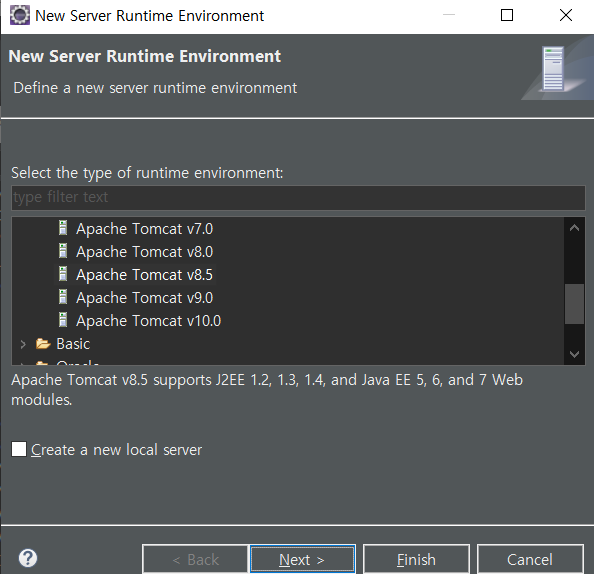
Task: Click the Basic folder icon
Action: tap(43, 344)
